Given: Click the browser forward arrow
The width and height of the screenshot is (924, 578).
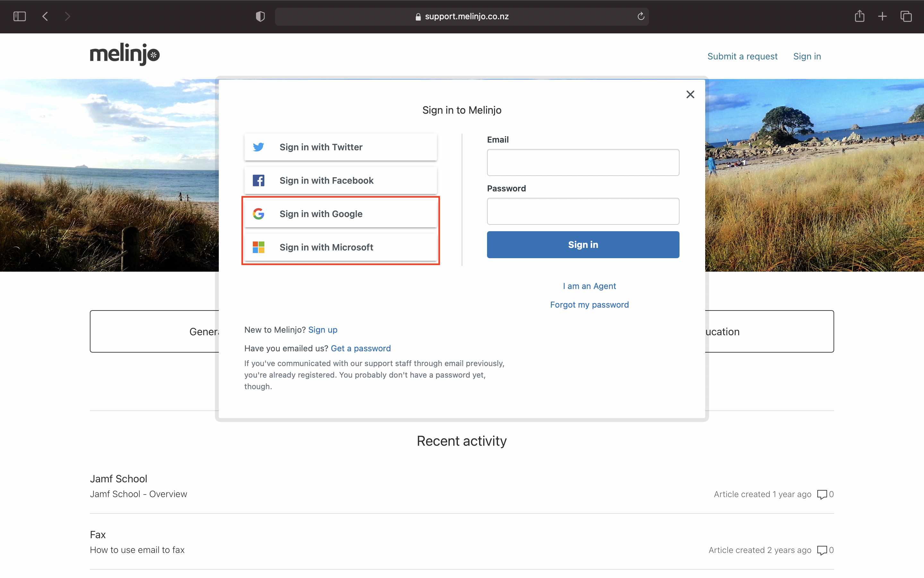Looking at the screenshot, I should coord(68,16).
